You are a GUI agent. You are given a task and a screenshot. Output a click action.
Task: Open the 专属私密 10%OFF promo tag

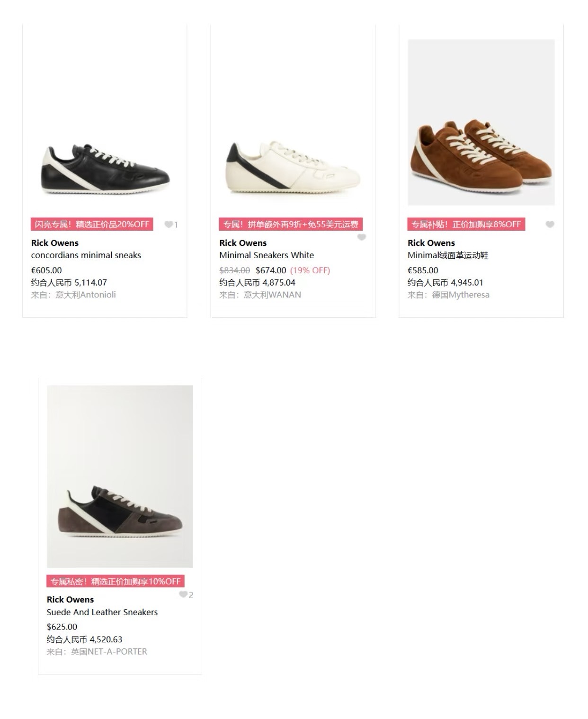click(x=116, y=581)
